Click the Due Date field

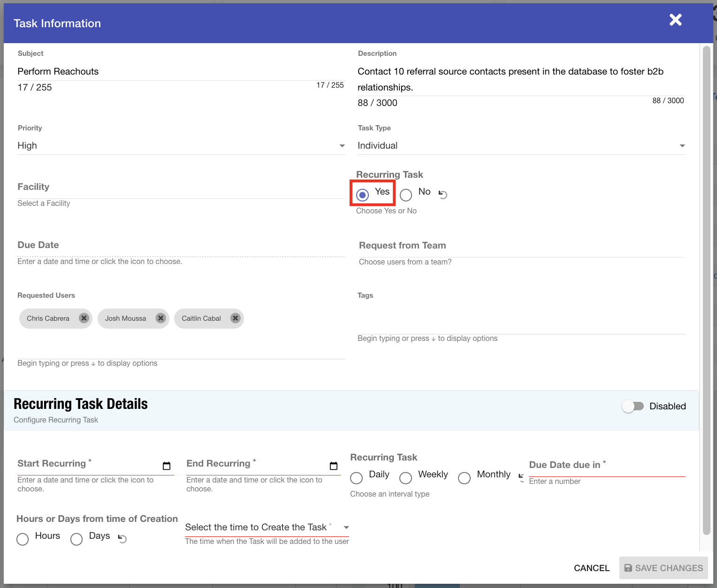(181, 245)
